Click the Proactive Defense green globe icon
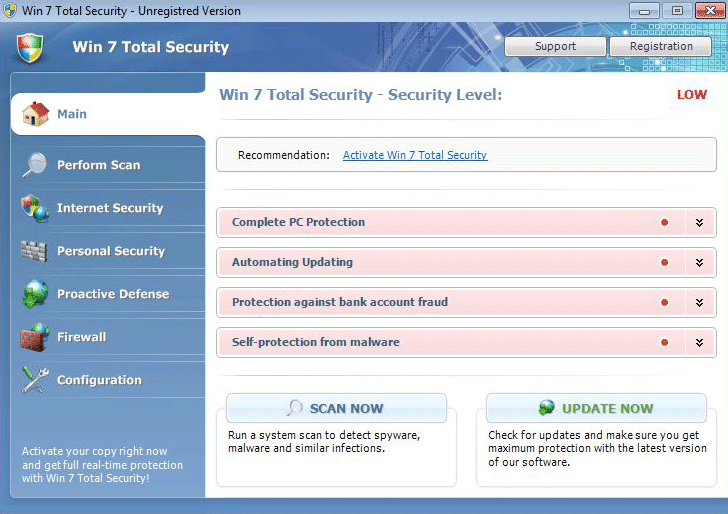The height and width of the screenshot is (514, 728). pyautogui.click(x=35, y=294)
